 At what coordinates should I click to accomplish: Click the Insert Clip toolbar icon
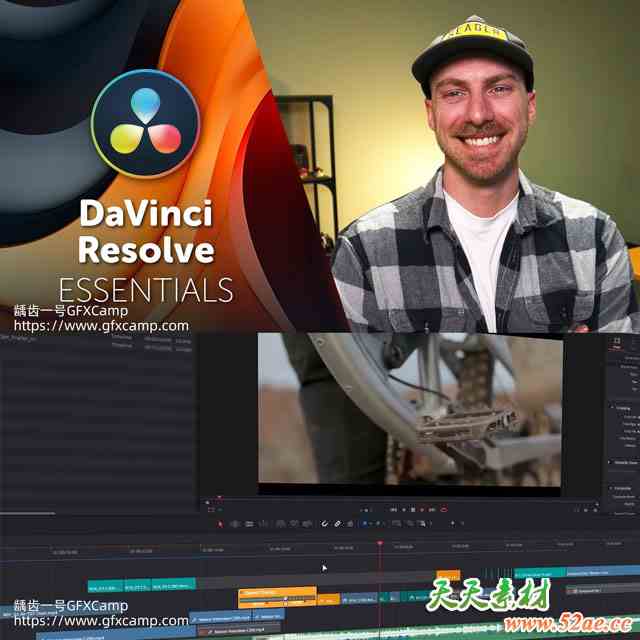click(x=280, y=524)
